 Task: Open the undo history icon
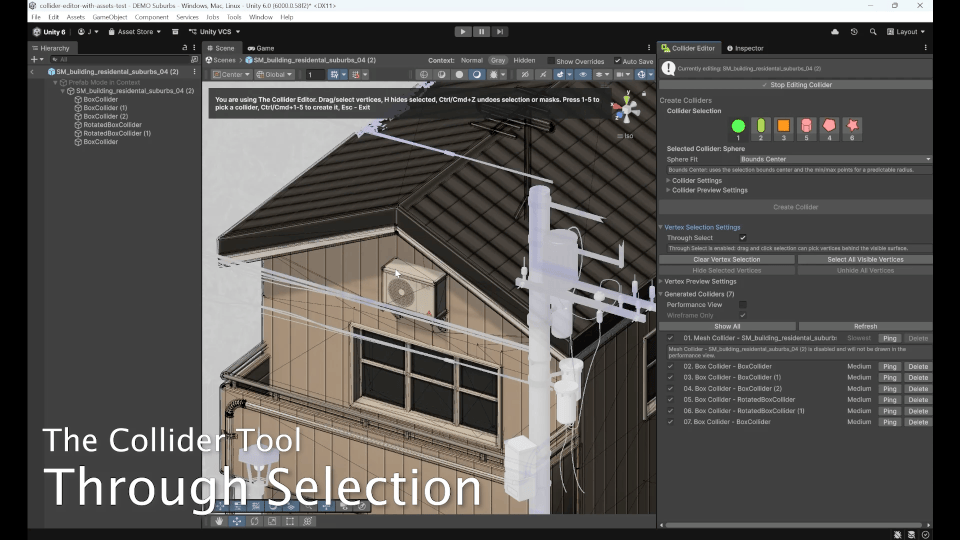pyautogui.click(x=854, y=32)
